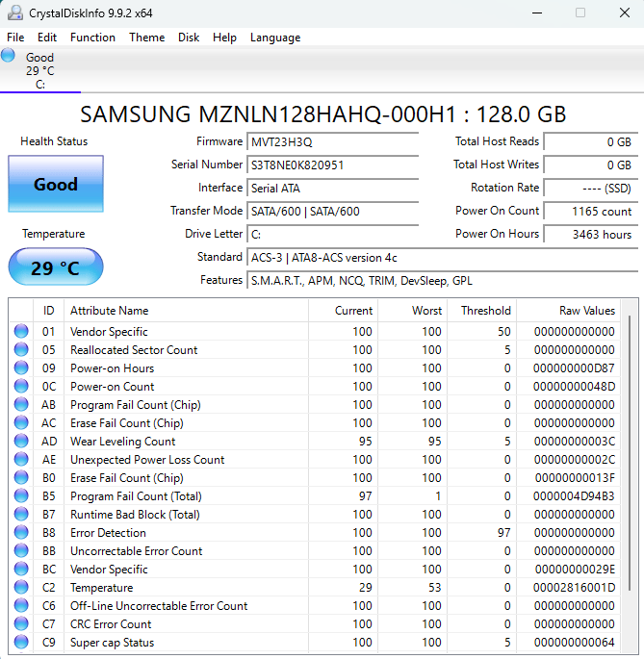Screen dimensions: 644x659
Task: Click the Power On Count value 1165 count
Action: tap(591, 212)
